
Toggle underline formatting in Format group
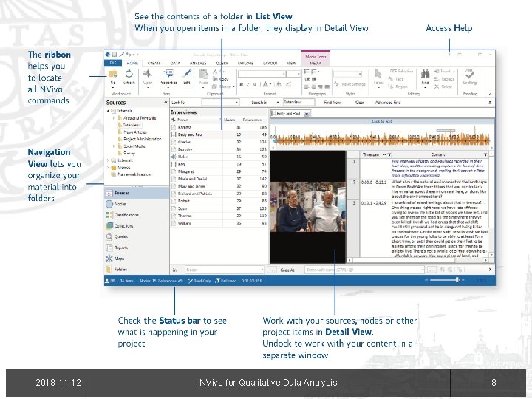(255, 84)
